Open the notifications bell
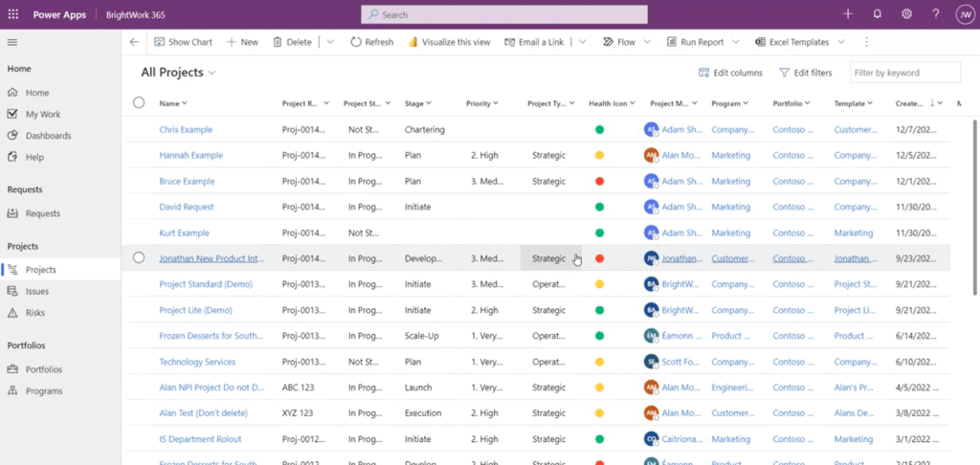The image size is (980, 465). click(877, 14)
